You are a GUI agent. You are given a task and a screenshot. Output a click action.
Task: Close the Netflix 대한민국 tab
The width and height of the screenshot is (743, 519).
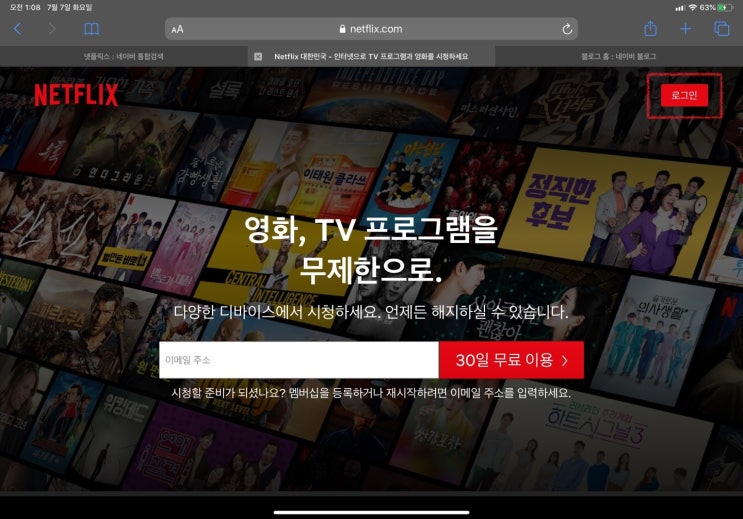point(258,56)
